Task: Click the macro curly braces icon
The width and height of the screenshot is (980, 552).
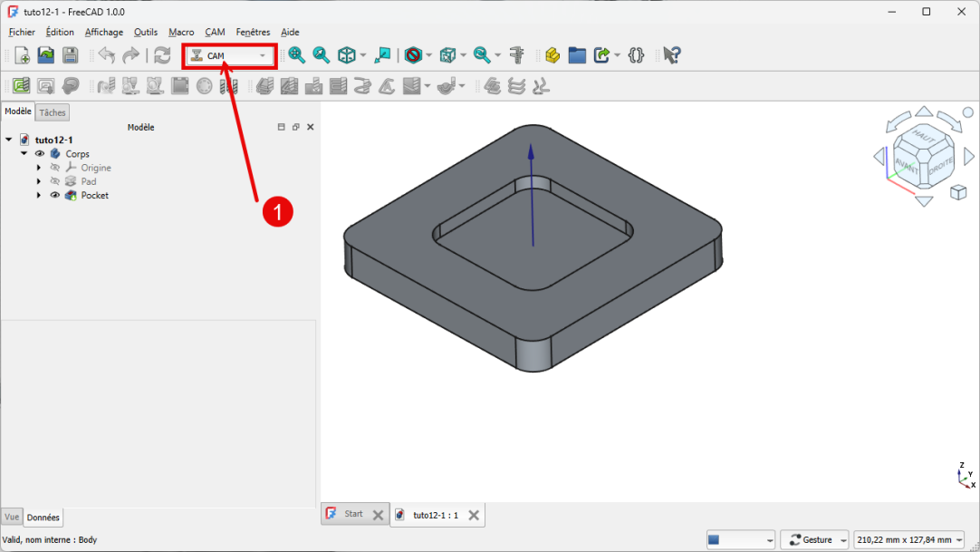Action: point(636,55)
